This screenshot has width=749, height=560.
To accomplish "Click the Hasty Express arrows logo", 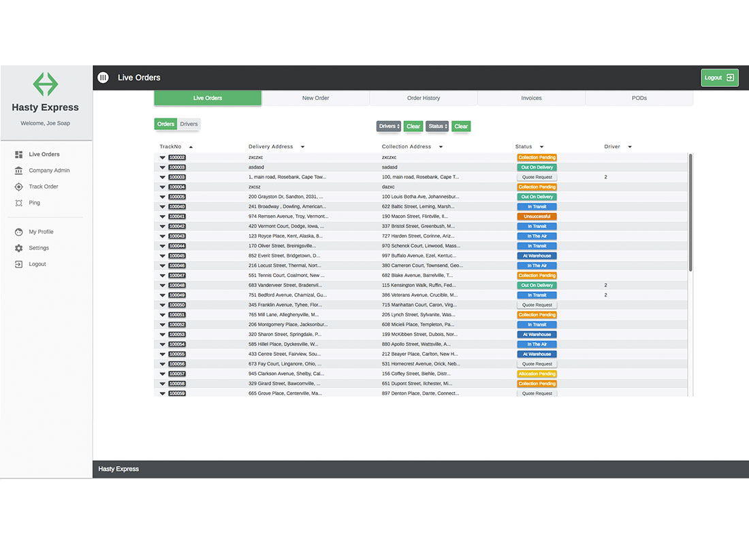I will tap(46, 84).
